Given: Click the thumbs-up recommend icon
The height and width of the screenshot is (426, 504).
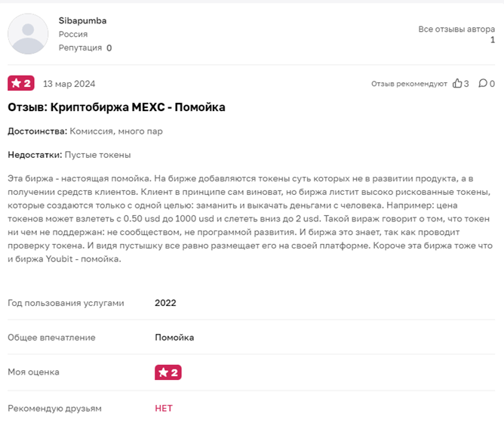Looking at the screenshot, I should point(457,83).
